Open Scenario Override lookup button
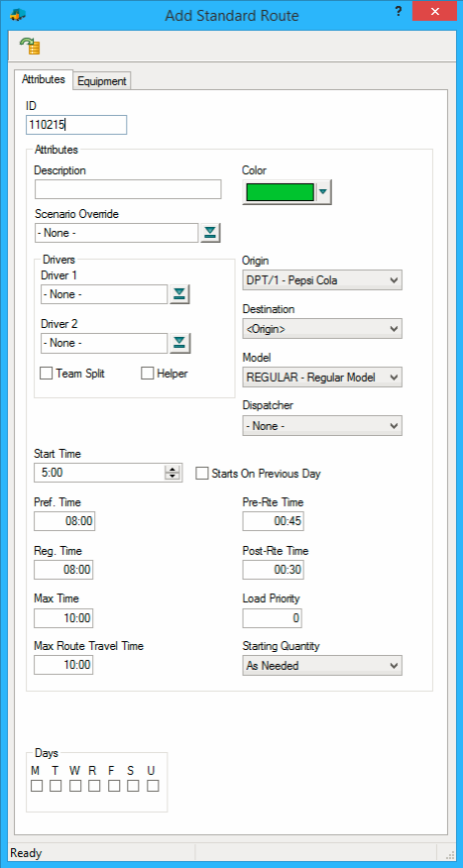This screenshot has height=868, width=463. pyautogui.click(x=210, y=233)
